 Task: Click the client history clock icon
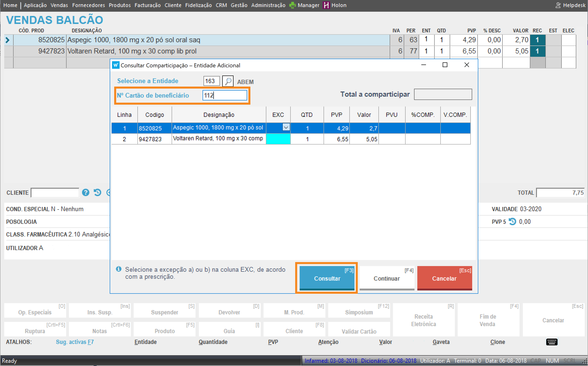click(x=98, y=192)
